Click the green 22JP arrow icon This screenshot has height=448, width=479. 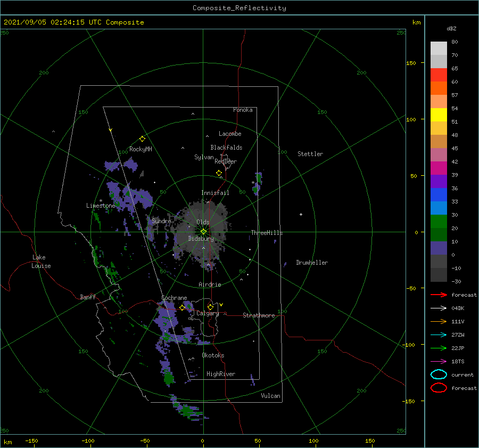coord(439,348)
